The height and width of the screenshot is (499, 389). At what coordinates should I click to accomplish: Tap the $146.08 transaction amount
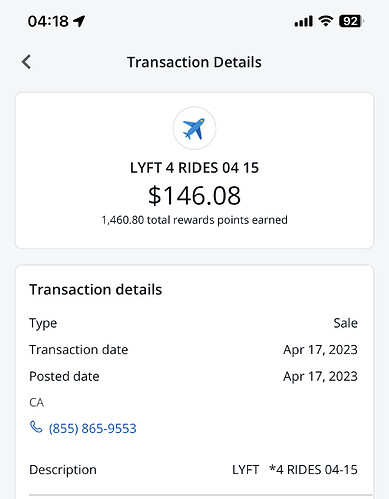point(194,196)
